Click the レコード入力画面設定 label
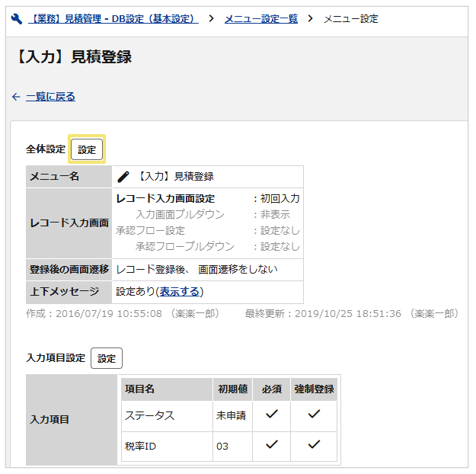The height and width of the screenshot is (474, 476). (x=165, y=199)
